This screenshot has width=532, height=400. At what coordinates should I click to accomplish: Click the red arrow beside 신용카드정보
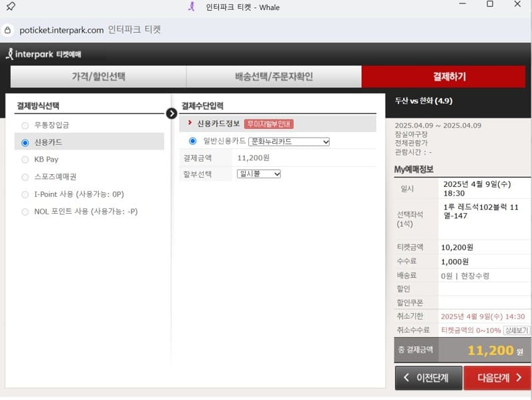pyautogui.click(x=190, y=123)
